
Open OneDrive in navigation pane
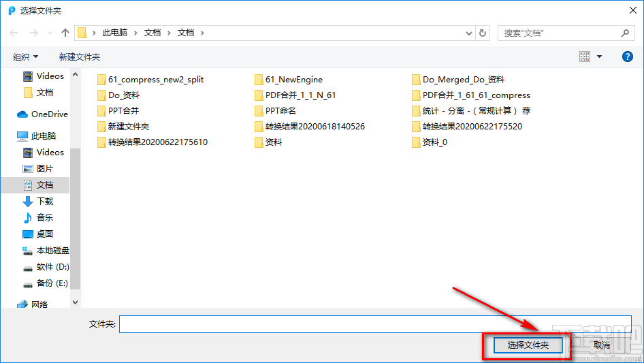click(x=42, y=114)
